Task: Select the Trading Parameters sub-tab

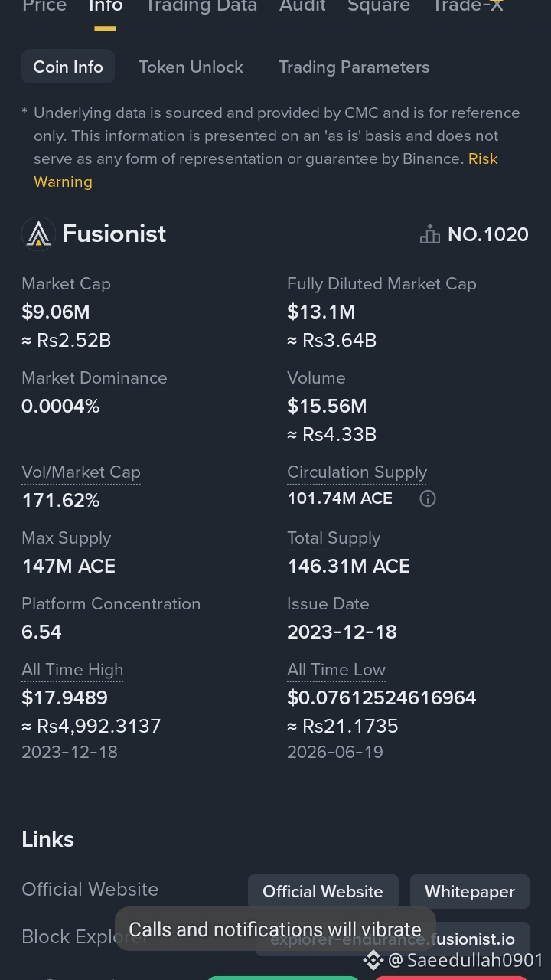Action: click(x=354, y=67)
